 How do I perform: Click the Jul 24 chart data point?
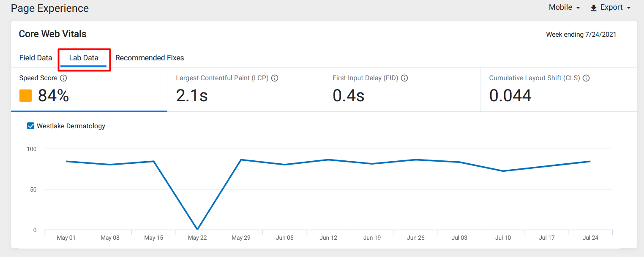click(x=590, y=161)
